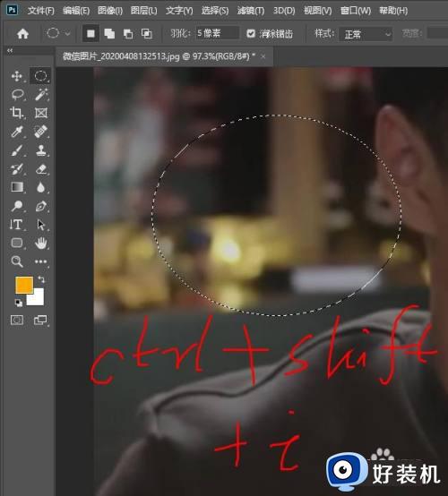
Task: Select the Frame tool
Action: click(41, 113)
